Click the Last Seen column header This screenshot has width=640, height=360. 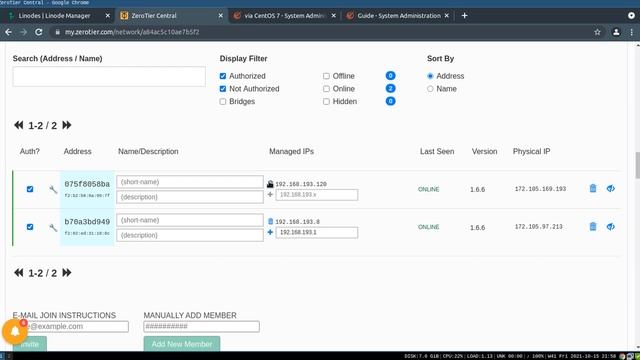coord(437,151)
